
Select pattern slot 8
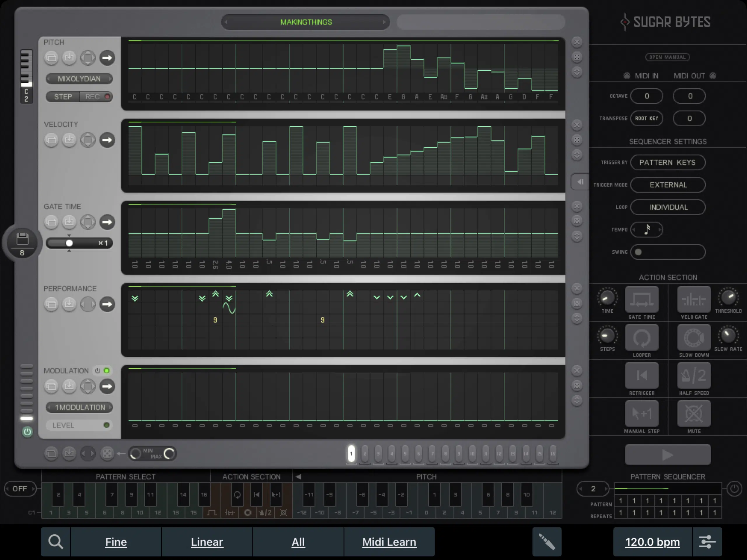coord(446,453)
